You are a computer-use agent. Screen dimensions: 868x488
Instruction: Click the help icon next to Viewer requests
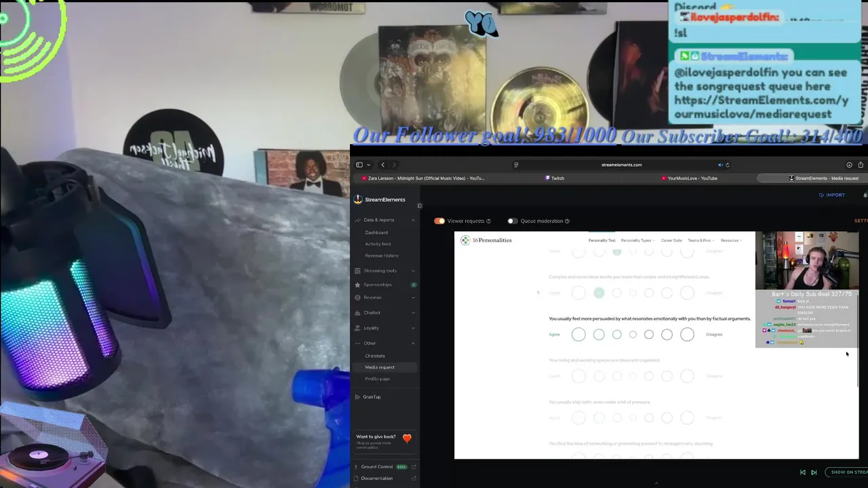(x=488, y=221)
